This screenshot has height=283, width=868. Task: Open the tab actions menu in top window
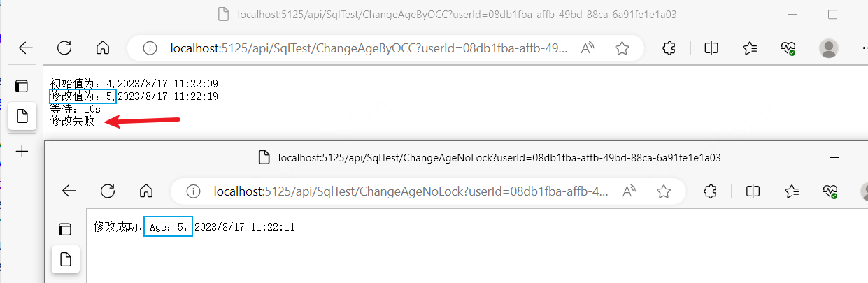coord(22,87)
